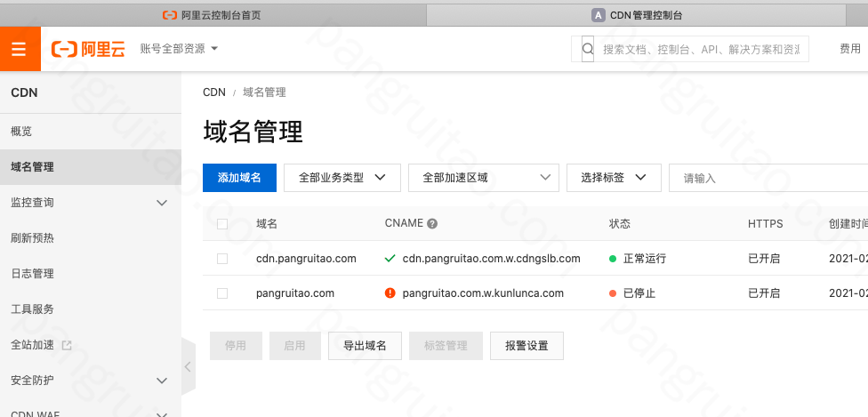The width and height of the screenshot is (868, 417).
Task: Open the 全部业务类型 dropdown
Action: (x=342, y=178)
